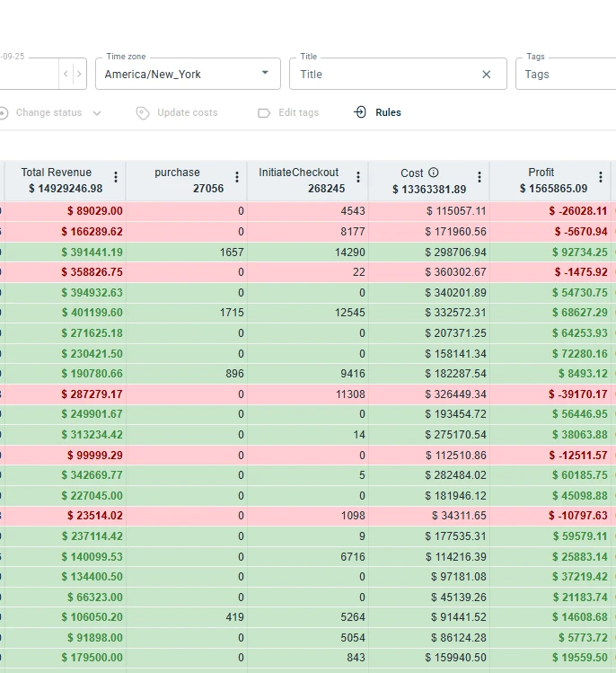The width and height of the screenshot is (616, 673).
Task: Go to next date range arrow
Action: [x=79, y=74]
